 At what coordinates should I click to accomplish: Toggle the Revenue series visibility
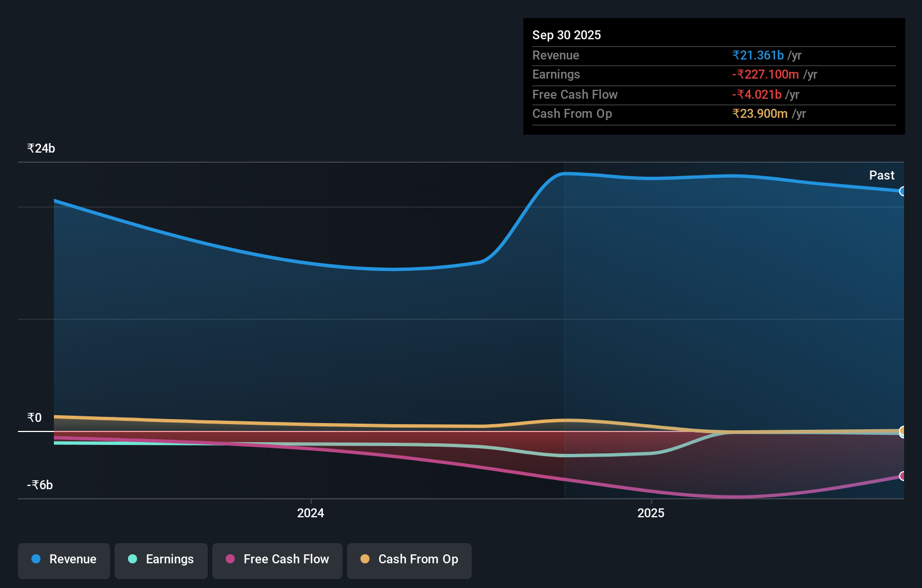pos(63,559)
